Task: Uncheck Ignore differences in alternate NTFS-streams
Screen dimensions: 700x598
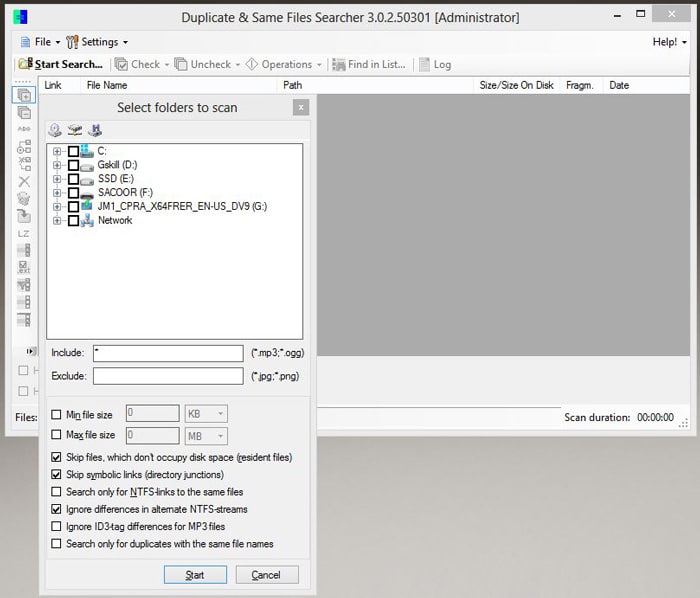Action: 56,509
